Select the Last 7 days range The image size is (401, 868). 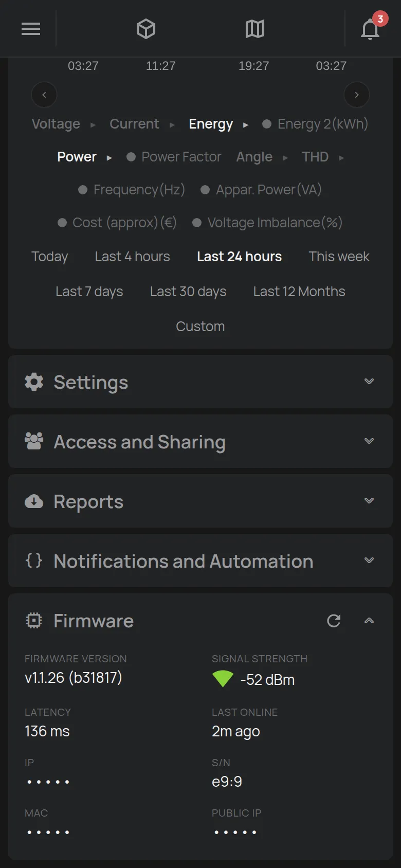click(89, 292)
